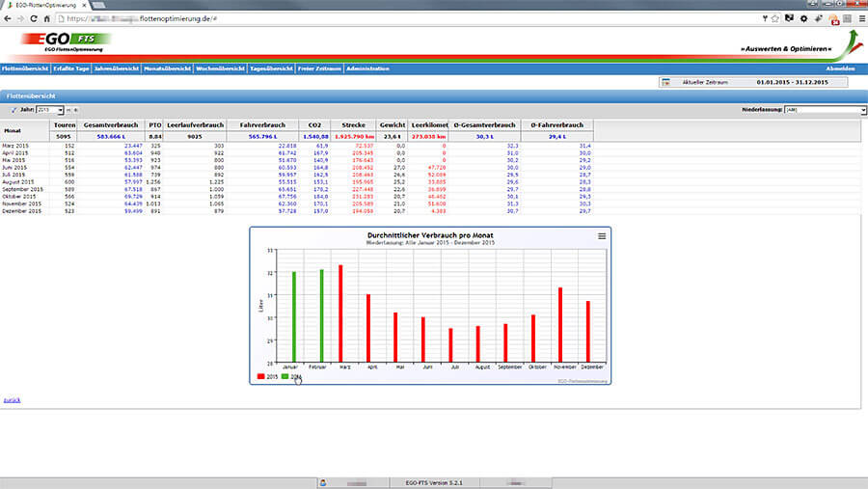Click the gear extension icon in browser toolbar
Image resolution: width=868 pixels, height=489 pixels.
(x=803, y=19)
